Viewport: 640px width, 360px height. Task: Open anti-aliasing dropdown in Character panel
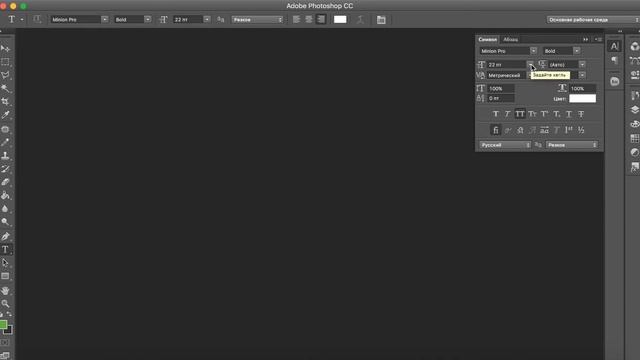click(572, 145)
